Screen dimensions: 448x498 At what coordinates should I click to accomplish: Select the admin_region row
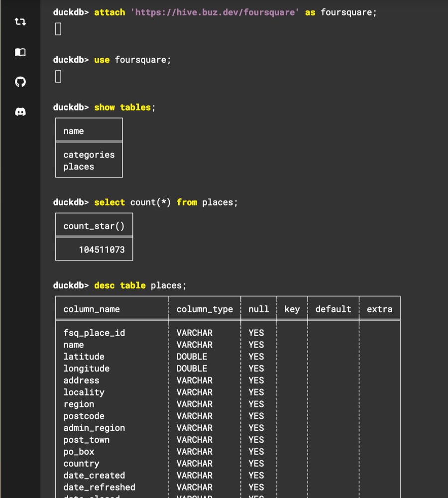tap(227, 428)
